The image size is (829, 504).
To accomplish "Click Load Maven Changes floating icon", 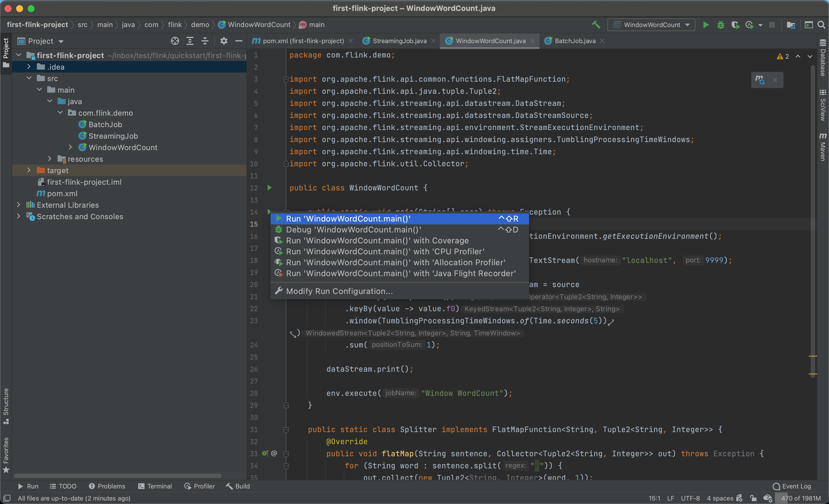I will coord(760,80).
